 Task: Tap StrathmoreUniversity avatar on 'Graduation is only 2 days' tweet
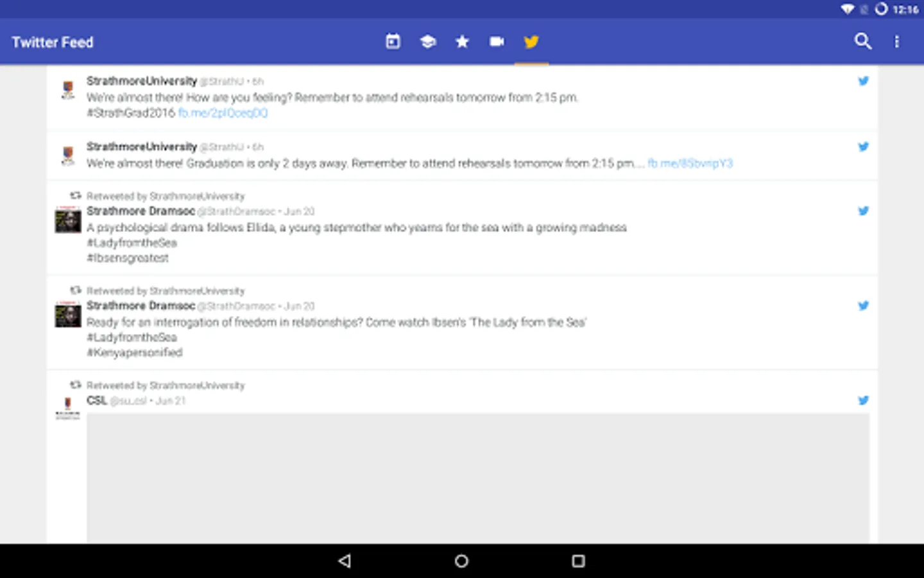pos(68,155)
